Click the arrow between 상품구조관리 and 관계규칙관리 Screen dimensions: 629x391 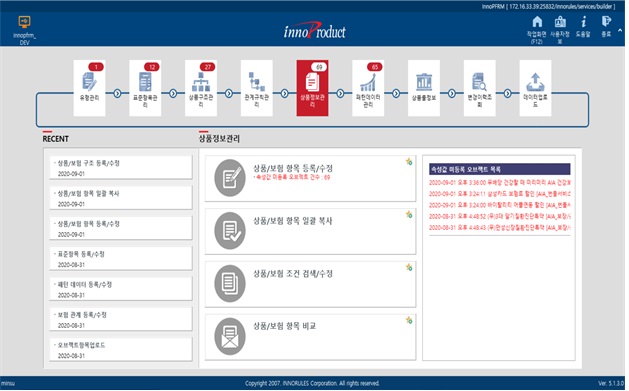(x=229, y=93)
